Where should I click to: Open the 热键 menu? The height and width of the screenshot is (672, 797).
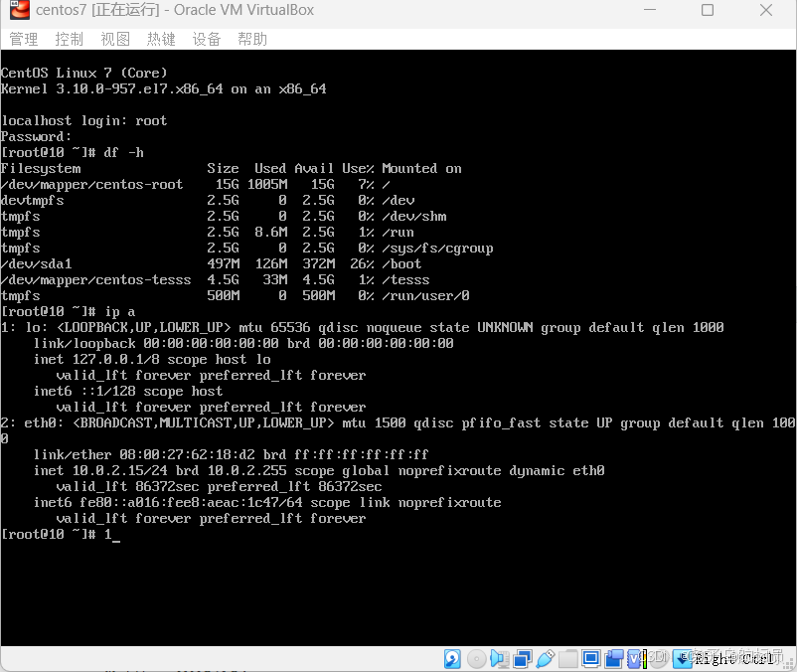coord(161,39)
